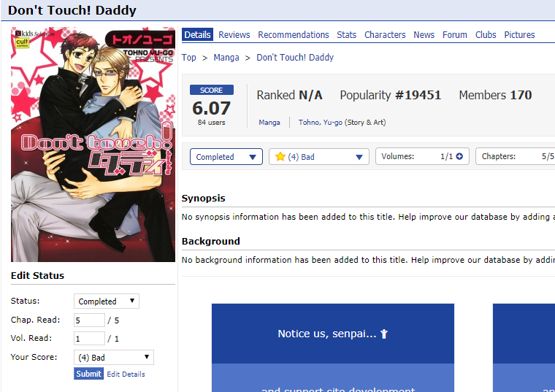
Task: Click the senpai figure icon in banner
Action: [x=384, y=334]
